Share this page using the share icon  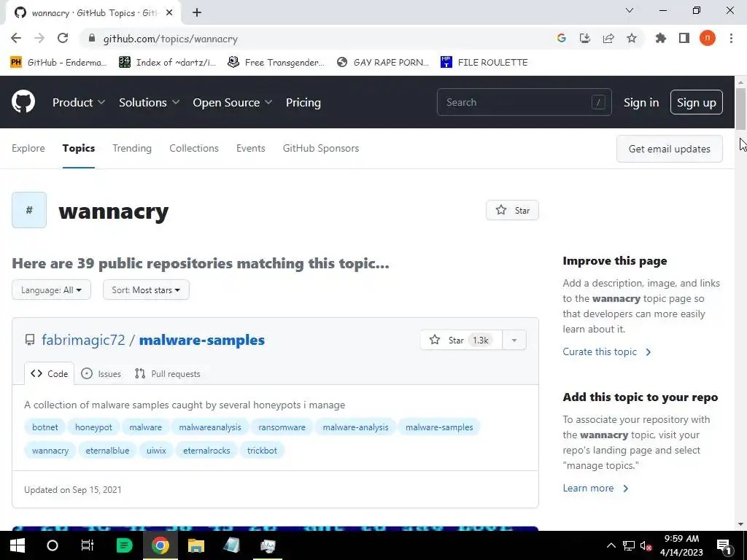click(608, 39)
